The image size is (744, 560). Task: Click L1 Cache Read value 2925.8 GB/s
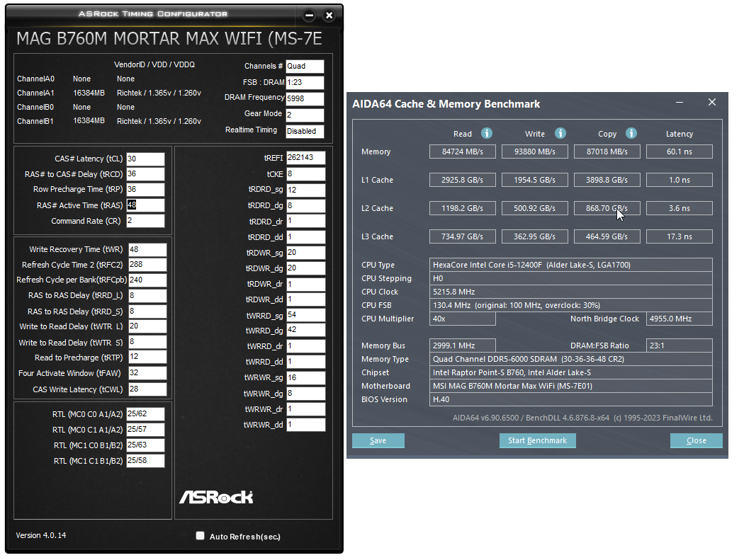tap(463, 180)
